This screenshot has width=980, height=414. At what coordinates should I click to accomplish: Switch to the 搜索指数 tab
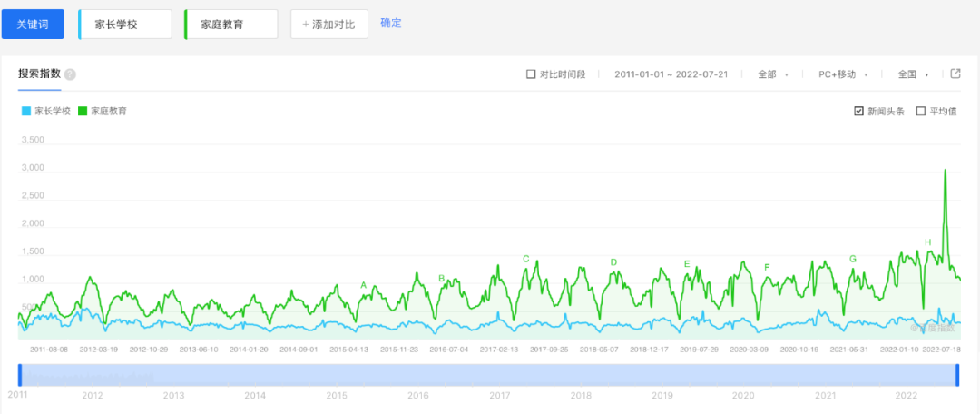[x=39, y=74]
